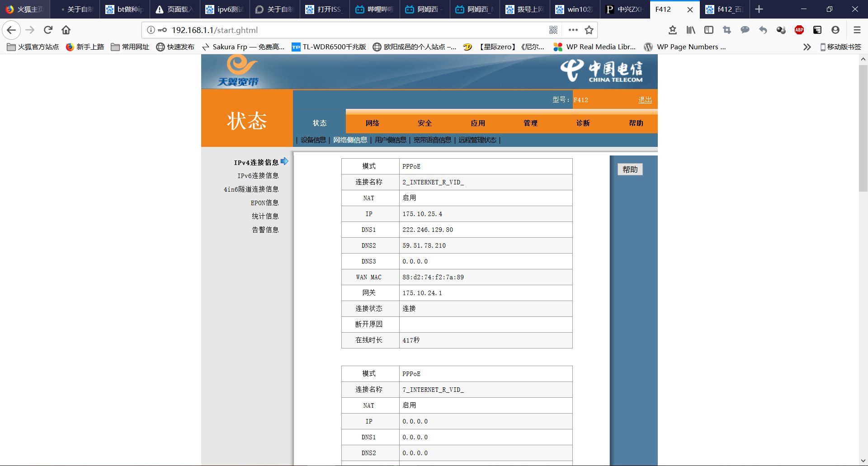Expand the page actions three-dot menu
Image resolution: width=868 pixels, height=466 pixels.
tap(573, 30)
